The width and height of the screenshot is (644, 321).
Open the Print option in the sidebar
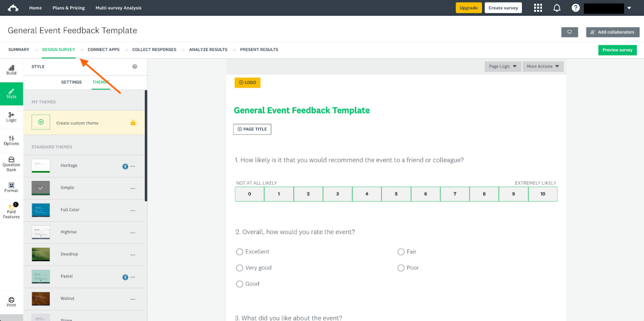pos(11,302)
